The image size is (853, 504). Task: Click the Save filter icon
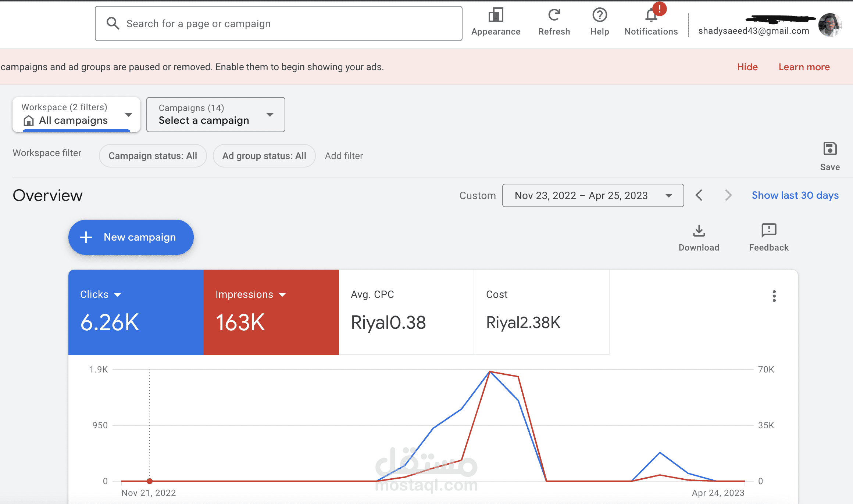[830, 149]
